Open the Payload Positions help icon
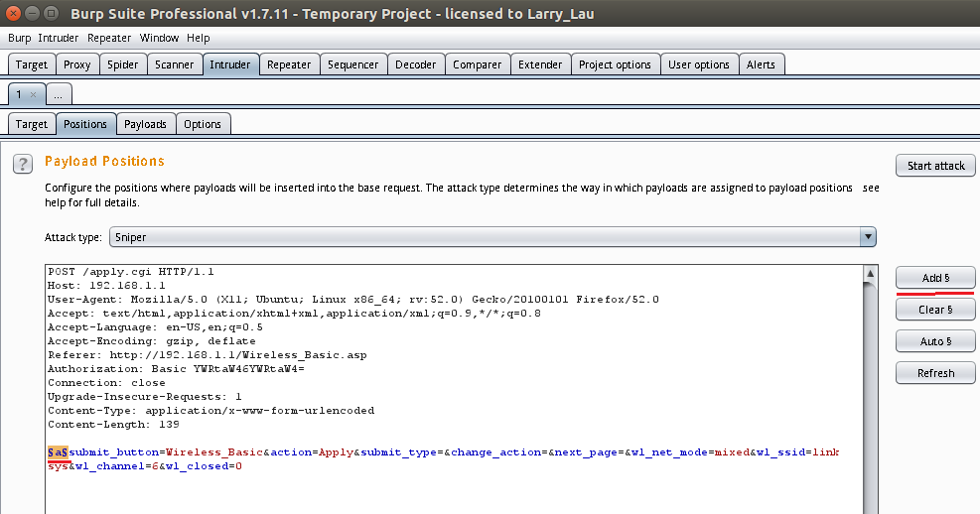This screenshot has height=514, width=980. point(23,165)
